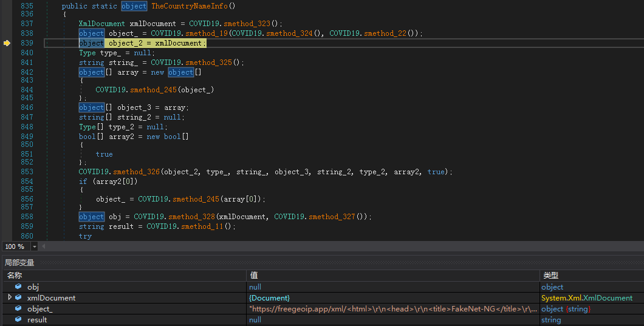Click the string type cell of result
Screen dimensions: 644x326
pyautogui.click(x=551, y=319)
